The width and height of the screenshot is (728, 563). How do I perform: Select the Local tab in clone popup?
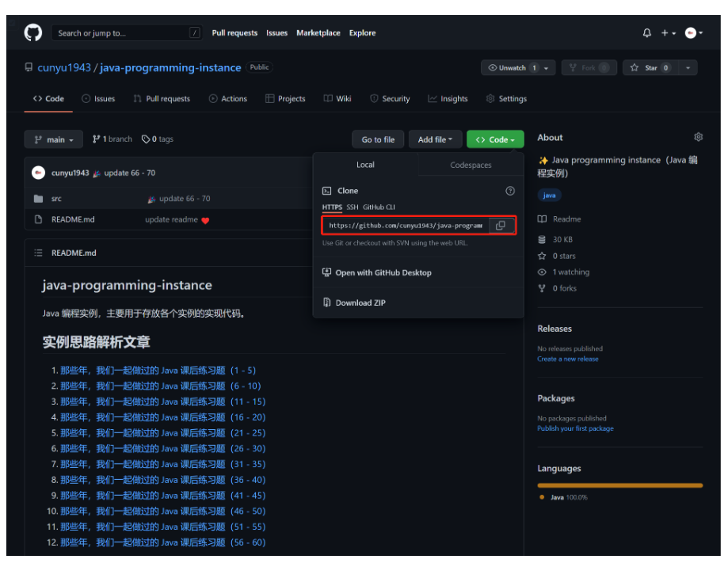tap(365, 165)
